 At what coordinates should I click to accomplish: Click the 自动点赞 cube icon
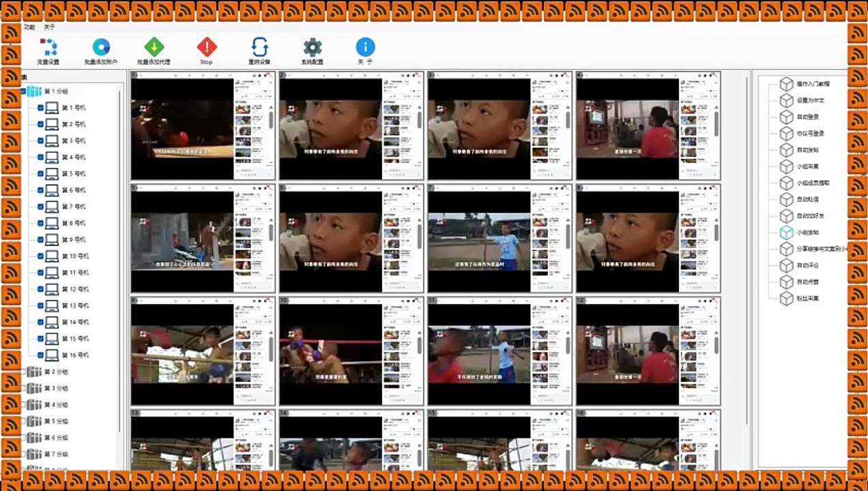787,282
